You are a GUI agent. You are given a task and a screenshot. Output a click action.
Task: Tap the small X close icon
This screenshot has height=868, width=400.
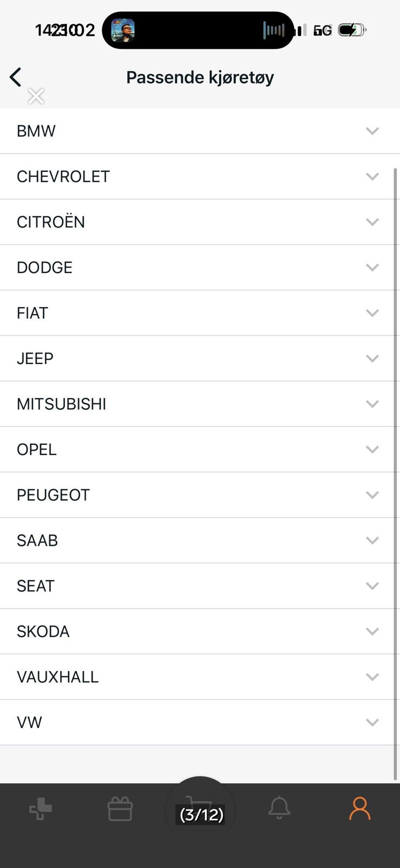point(36,97)
